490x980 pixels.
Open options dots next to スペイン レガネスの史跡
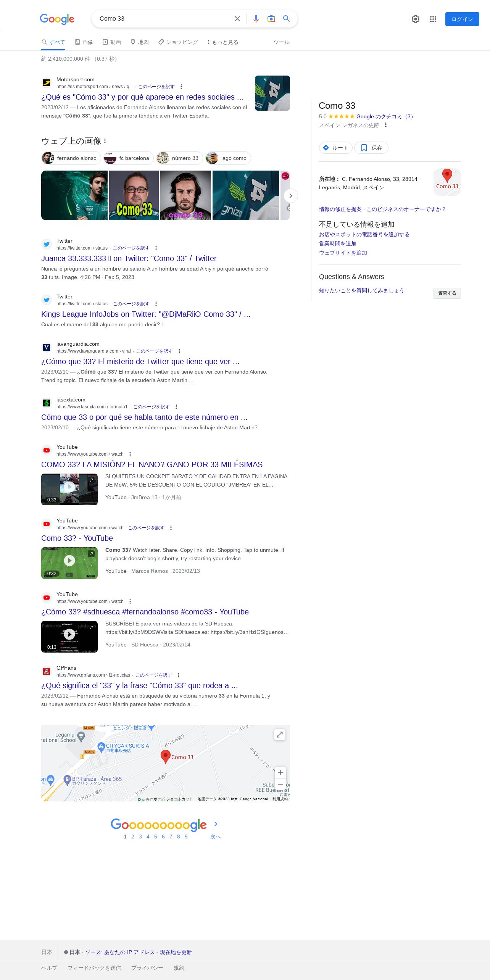(x=386, y=125)
